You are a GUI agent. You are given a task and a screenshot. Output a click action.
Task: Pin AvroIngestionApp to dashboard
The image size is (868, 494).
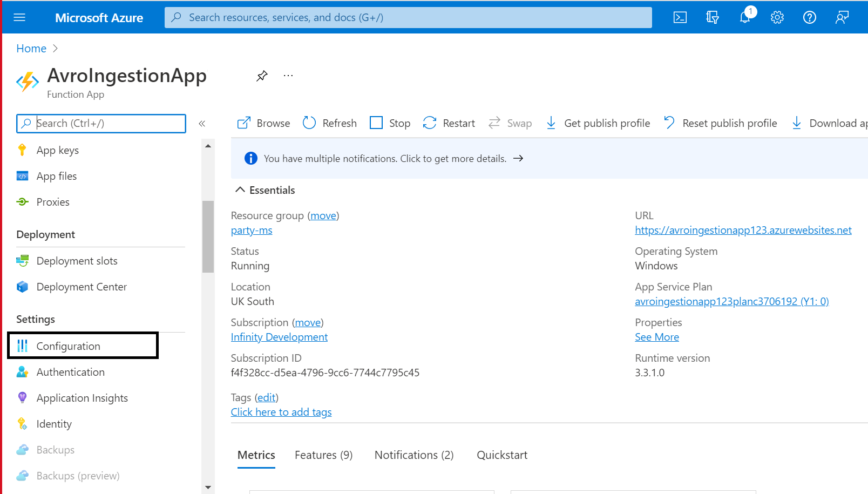(x=262, y=76)
